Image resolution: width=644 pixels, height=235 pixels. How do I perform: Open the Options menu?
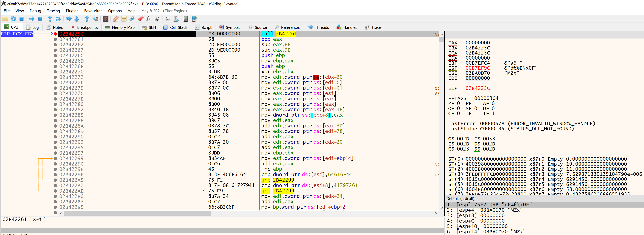[x=115, y=11]
